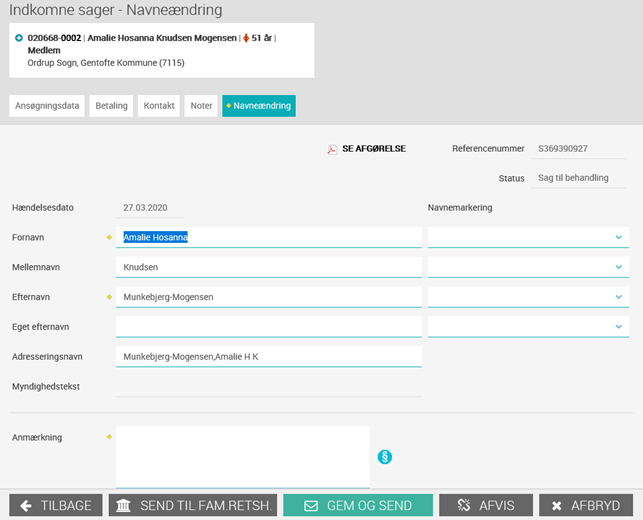The width and height of the screenshot is (643, 520).
Task: Open the Ansøgningsdata tab
Action: click(x=47, y=106)
